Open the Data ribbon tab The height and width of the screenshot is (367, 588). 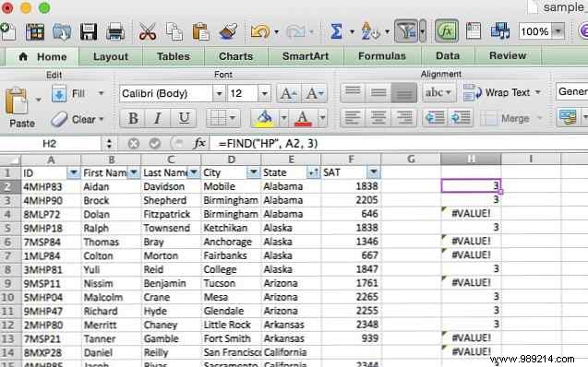pyautogui.click(x=448, y=56)
